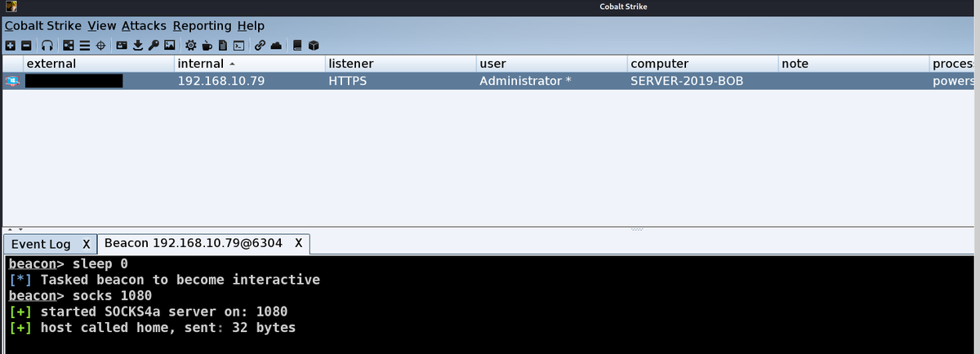Image resolution: width=980 pixels, height=354 pixels.
Task: Click the disconnect minus icon in toolbar
Action: [x=26, y=45]
